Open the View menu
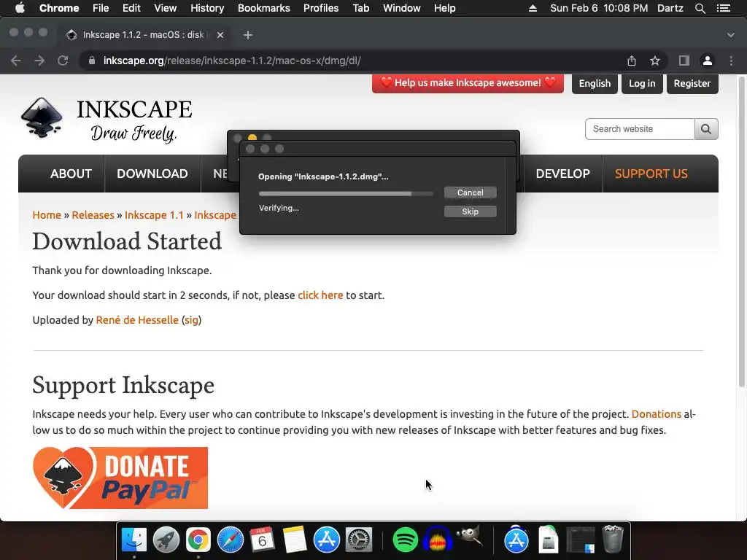747x560 pixels. [166, 8]
